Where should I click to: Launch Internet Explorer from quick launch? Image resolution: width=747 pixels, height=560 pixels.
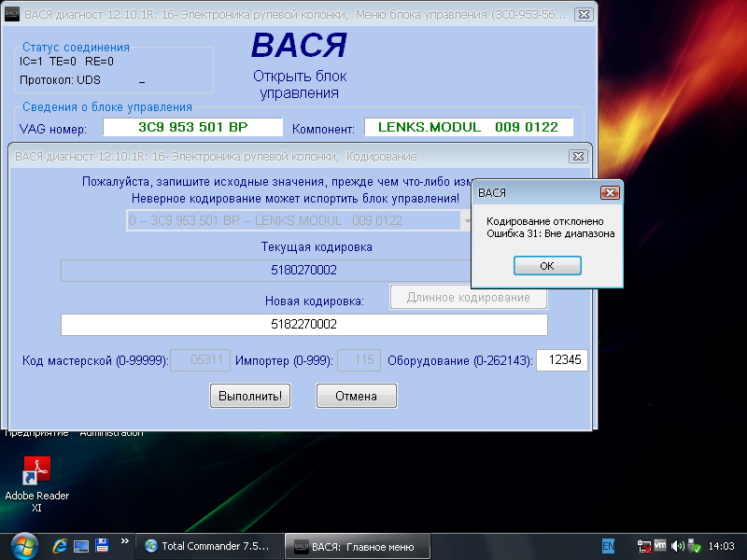click(x=60, y=545)
